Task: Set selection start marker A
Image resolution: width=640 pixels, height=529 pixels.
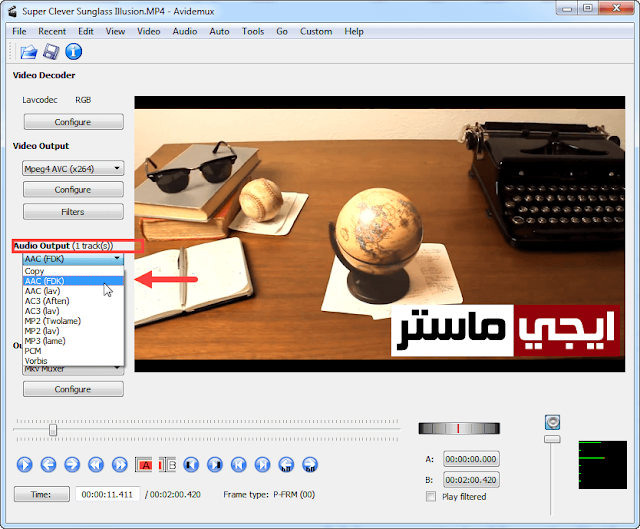Action: pyautogui.click(x=143, y=465)
